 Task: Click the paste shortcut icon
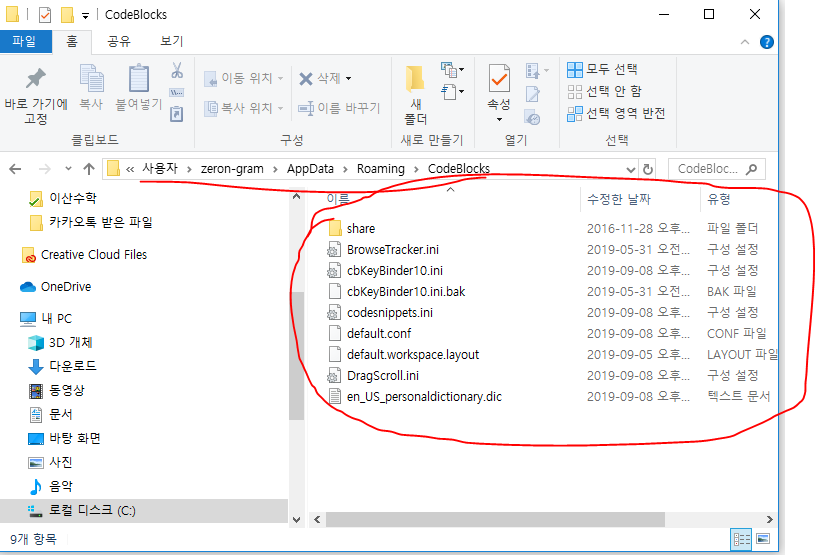coord(177,114)
